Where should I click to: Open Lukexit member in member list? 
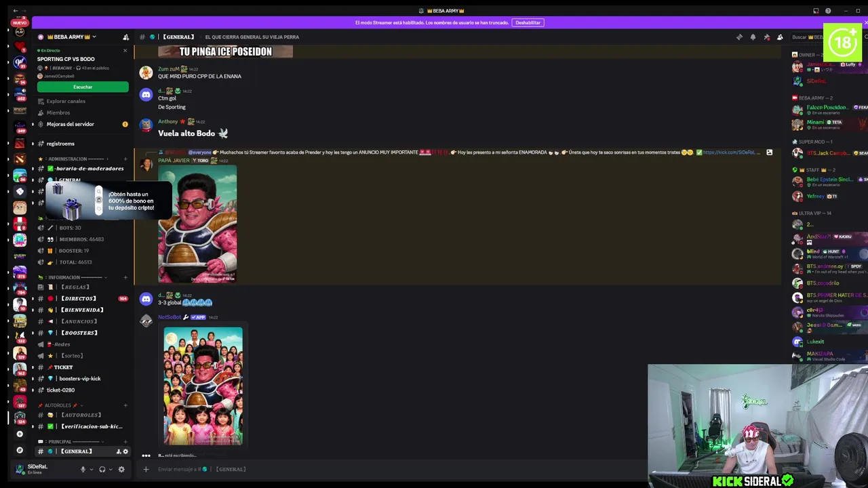[x=829, y=342]
